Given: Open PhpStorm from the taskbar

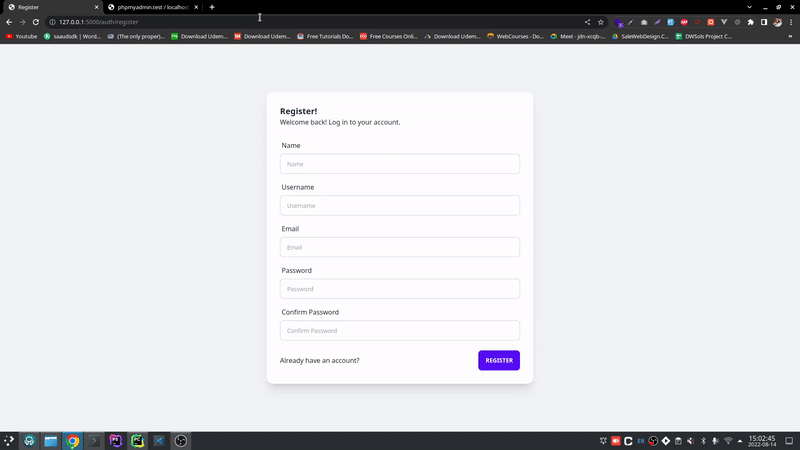Looking at the screenshot, I should [x=116, y=441].
